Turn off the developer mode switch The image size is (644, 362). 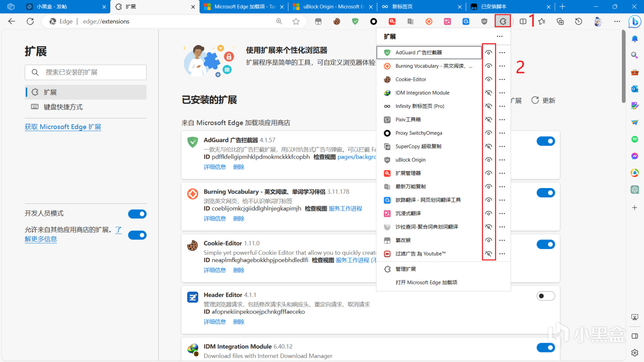[137, 214]
